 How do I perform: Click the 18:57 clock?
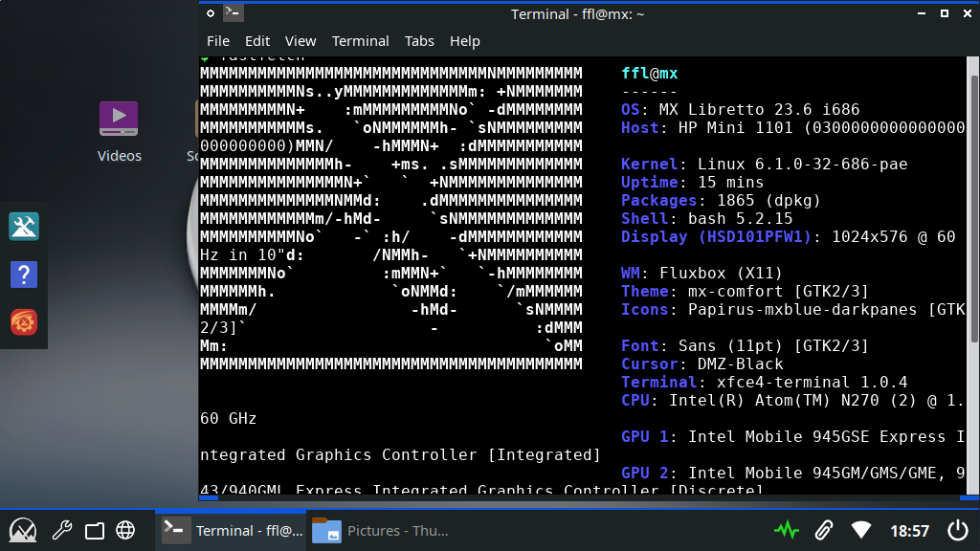[909, 531]
